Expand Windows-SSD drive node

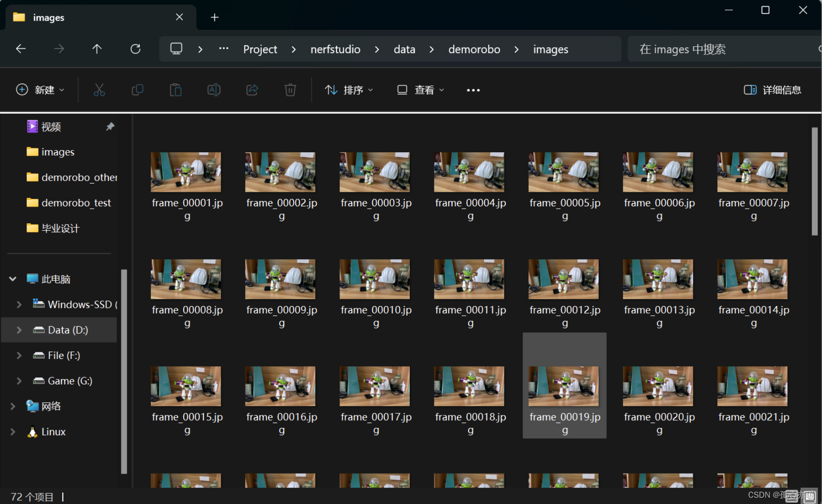[x=19, y=305]
